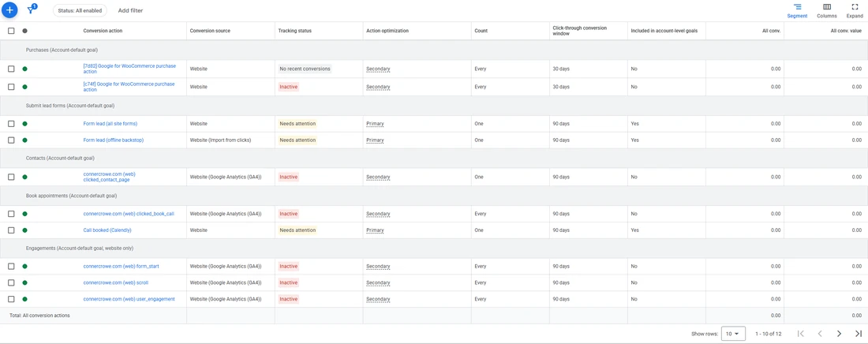This screenshot has height=344, width=868.
Task: Open the [7d82] Google for WooCommerce purchase action
Action: click(129, 69)
